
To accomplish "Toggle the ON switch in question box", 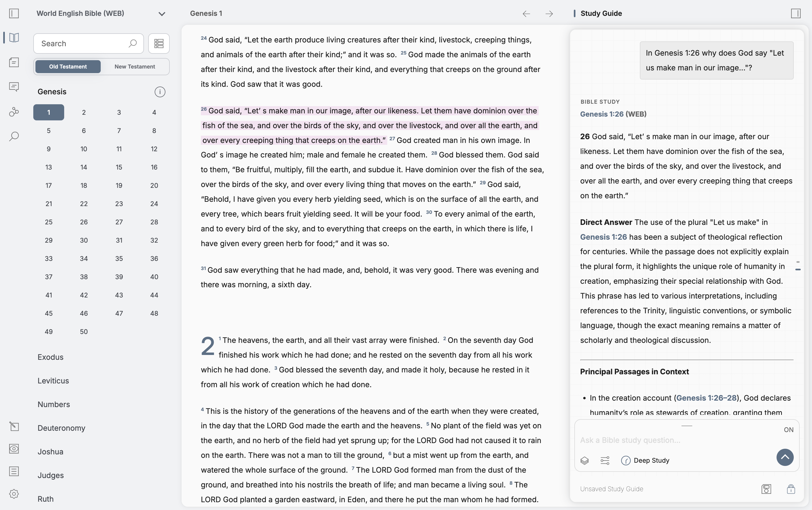I will (788, 430).
